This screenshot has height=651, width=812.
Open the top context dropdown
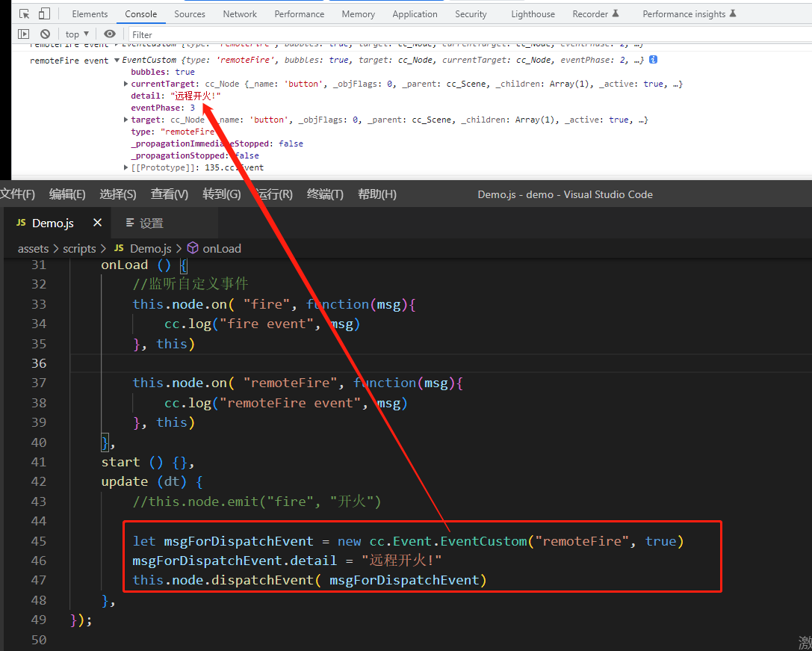click(x=77, y=34)
